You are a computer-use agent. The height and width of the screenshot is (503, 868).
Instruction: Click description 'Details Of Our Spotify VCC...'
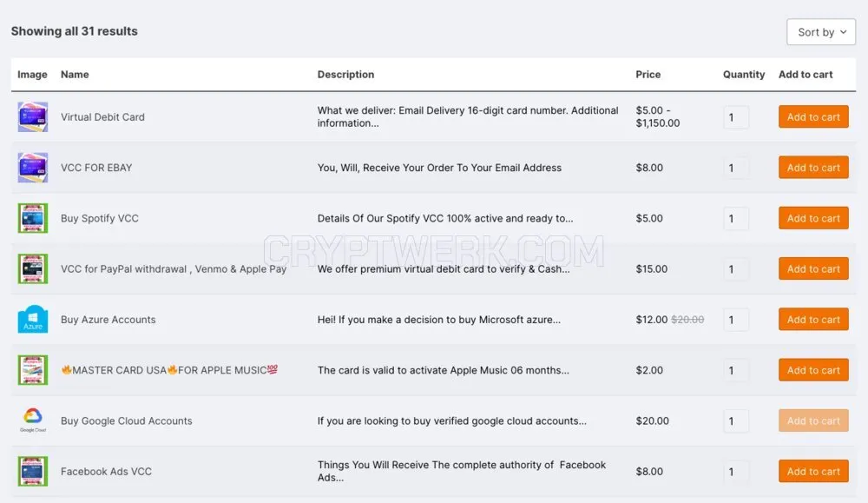[445, 218]
